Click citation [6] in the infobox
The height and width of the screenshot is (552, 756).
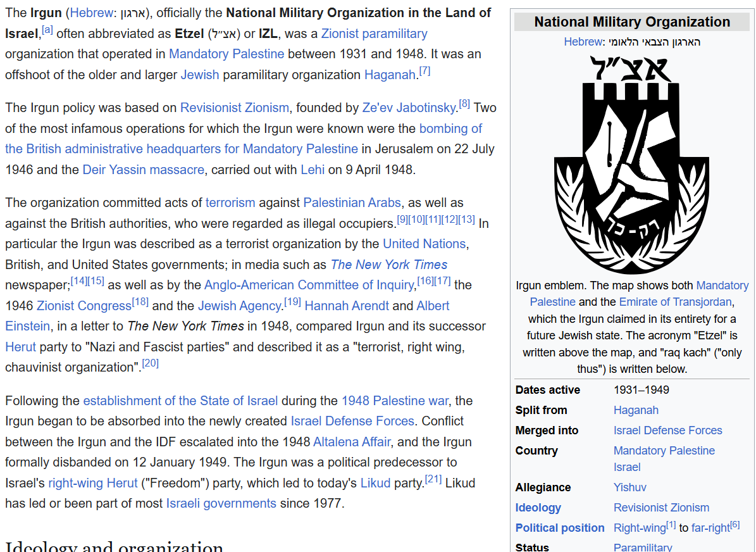tap(734, 525)
